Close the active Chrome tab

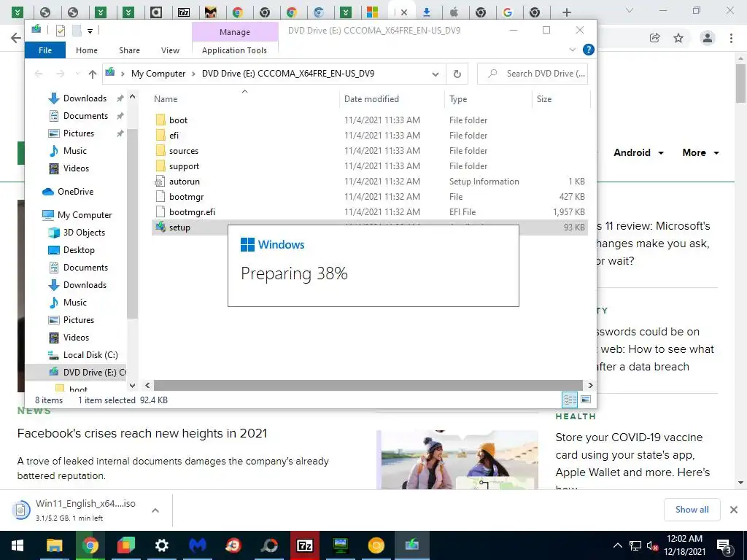(404, 12)
